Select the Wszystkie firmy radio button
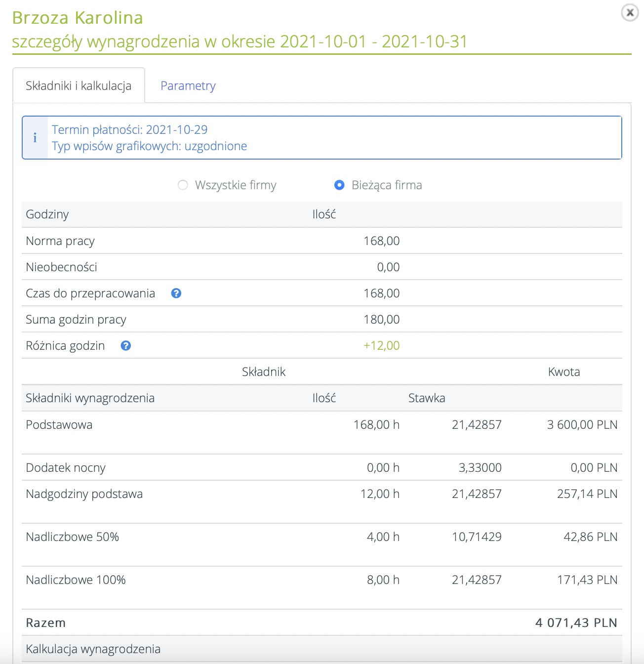Viewport: 644px width, 664px height. point(183,185)
